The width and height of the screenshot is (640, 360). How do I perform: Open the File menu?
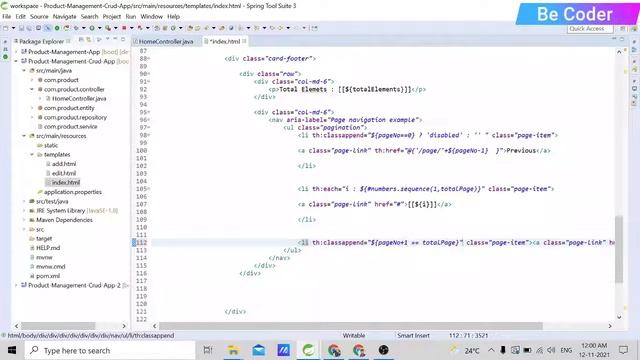coord(7,17)
